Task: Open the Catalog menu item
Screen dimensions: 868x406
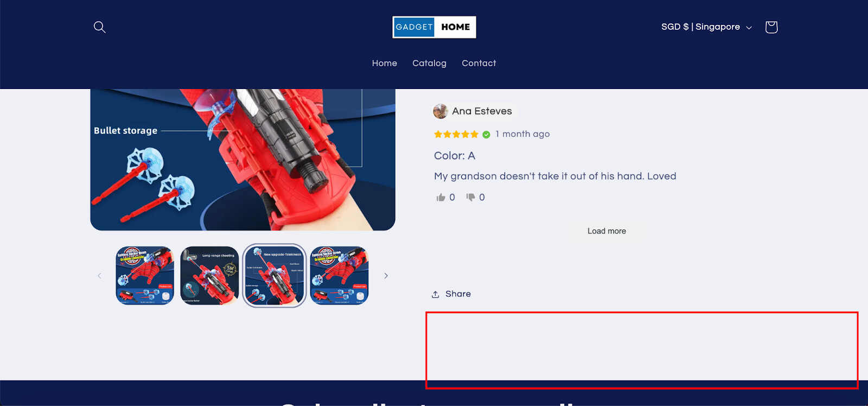Action: click(x=429, y=64)
